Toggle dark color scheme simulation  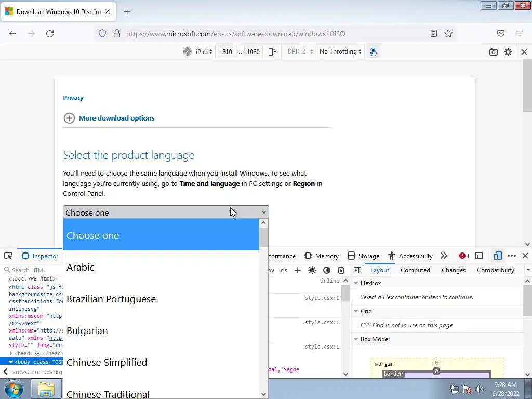(x=327, y=270)
